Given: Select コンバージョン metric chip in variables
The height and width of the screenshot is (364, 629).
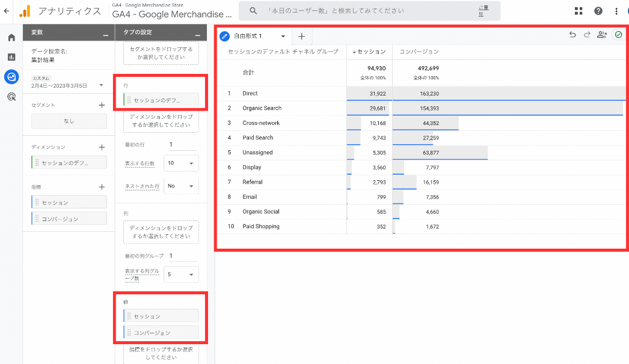Looking at the screenshot, I should 69,219.
